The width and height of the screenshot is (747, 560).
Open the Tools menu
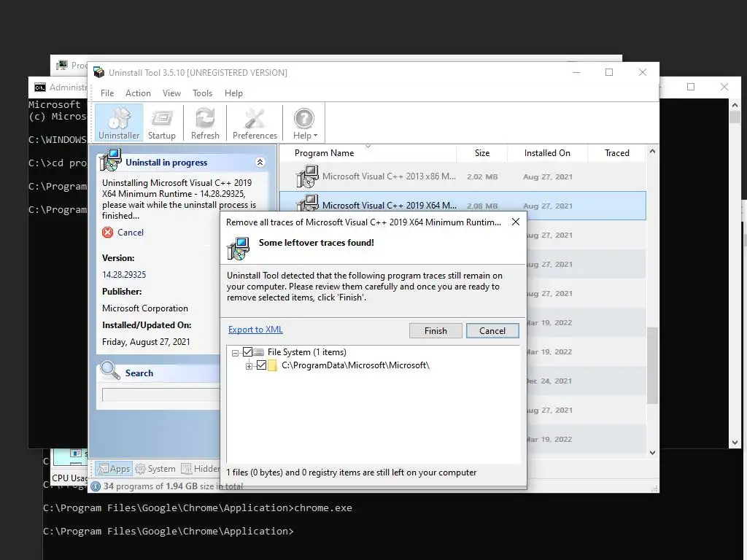click(203, 93)
